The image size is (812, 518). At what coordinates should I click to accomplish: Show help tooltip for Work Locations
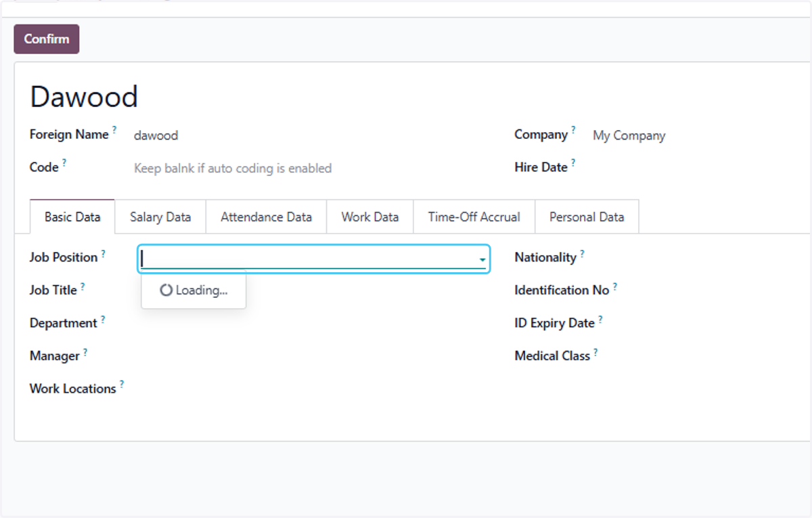122,384
